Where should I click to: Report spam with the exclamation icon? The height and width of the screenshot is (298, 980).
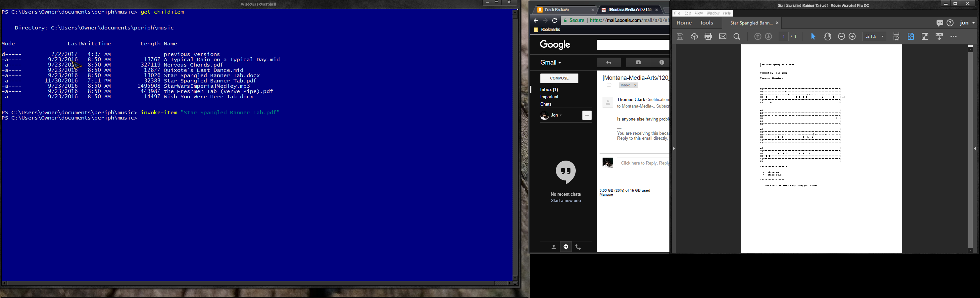pyautogui.click(x=661, y=63)
